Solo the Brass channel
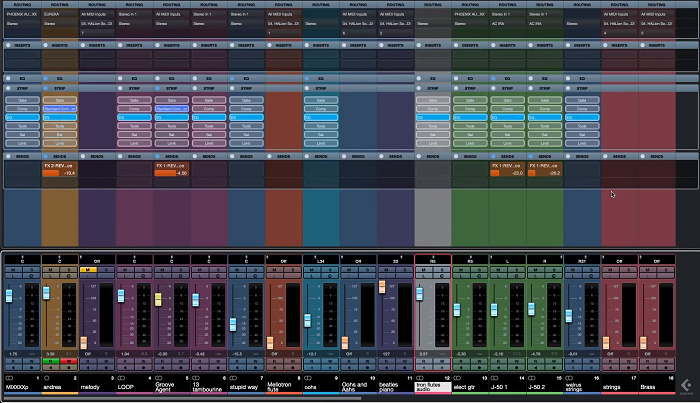The image size is (700, 403). [x=666, y=270]
